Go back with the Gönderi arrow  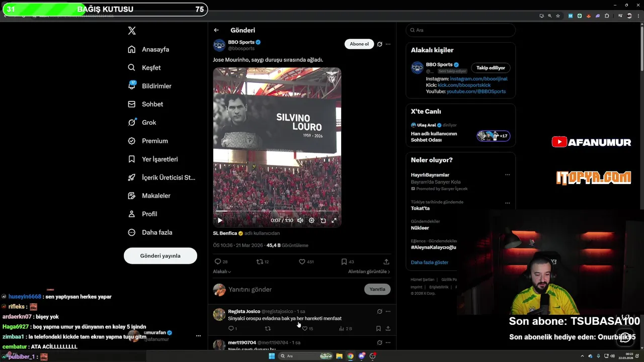(x=216, y=30)
